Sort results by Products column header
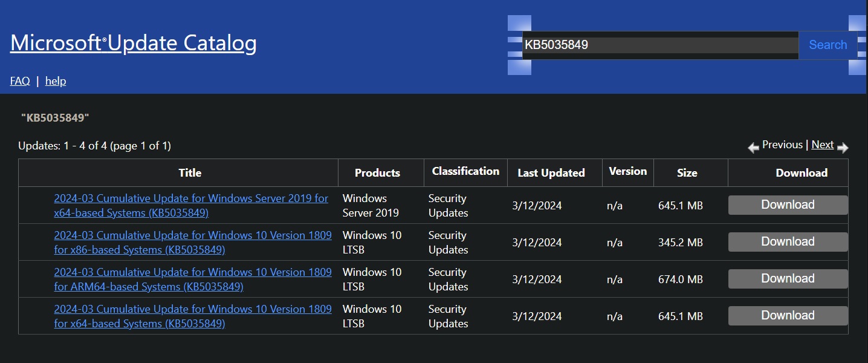 click(377, 172)
